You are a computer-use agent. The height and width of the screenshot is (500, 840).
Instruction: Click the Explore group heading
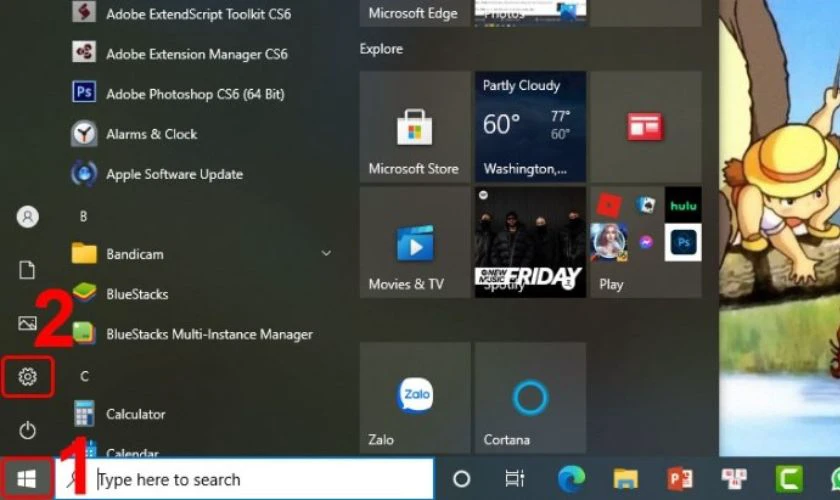(381, 49)
